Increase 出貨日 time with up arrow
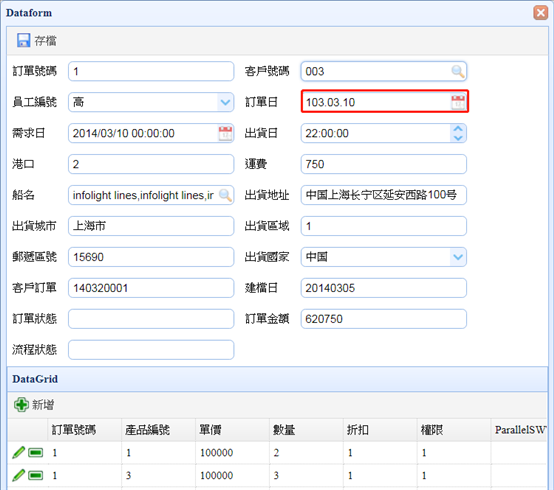554x490 pixels. click(458, 129)
